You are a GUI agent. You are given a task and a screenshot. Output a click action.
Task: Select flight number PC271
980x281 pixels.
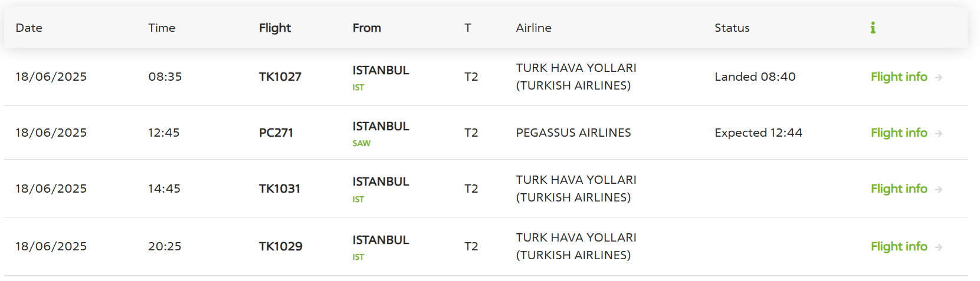coord(276,133)
